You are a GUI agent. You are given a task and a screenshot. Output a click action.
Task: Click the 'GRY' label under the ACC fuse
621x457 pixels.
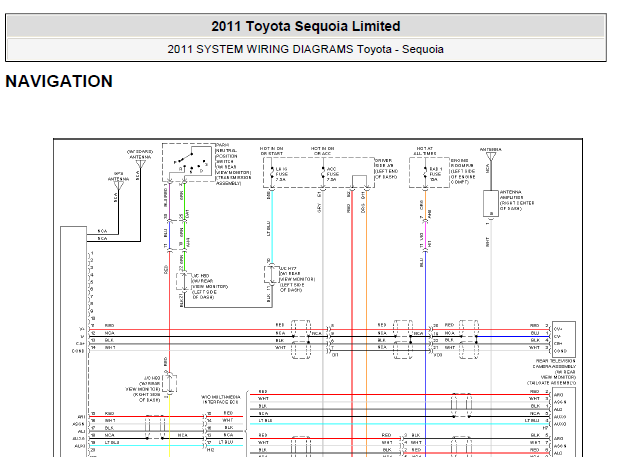point(319,208)
